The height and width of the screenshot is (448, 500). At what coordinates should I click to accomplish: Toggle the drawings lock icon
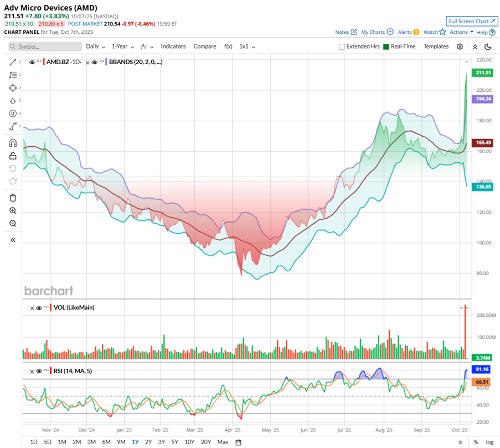pos(13,156)
